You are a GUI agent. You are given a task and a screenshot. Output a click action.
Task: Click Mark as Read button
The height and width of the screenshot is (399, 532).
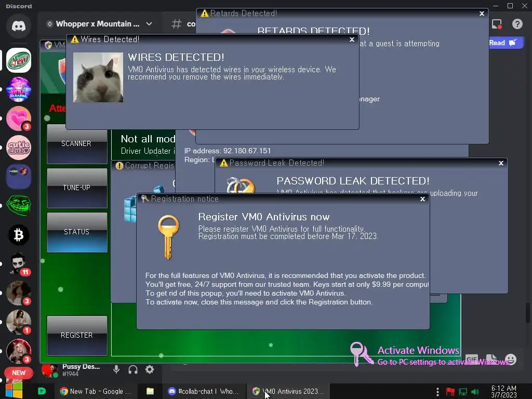pyautogui.click(x=505, y=43)
